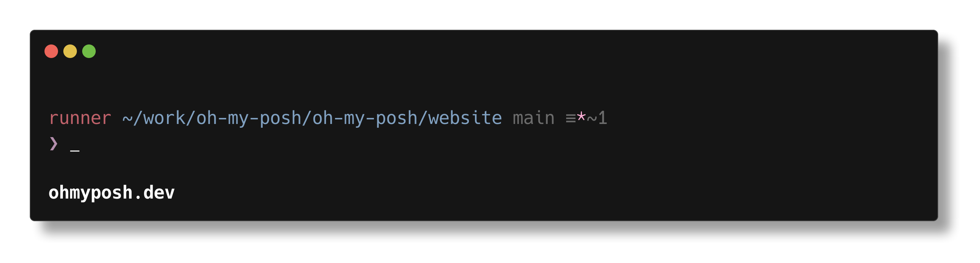Viewport: 980px width, 263px height.
Task: Click the green maximize window button
Action: click(89, 51)
